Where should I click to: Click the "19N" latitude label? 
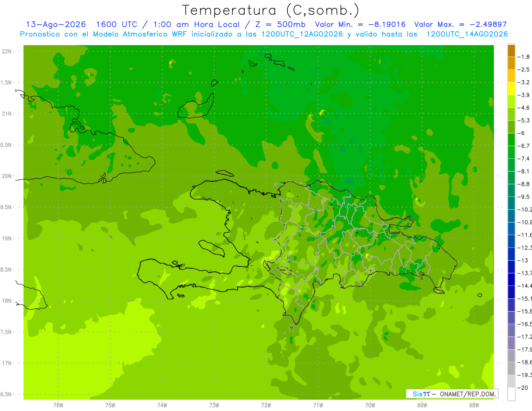point(8,239)
